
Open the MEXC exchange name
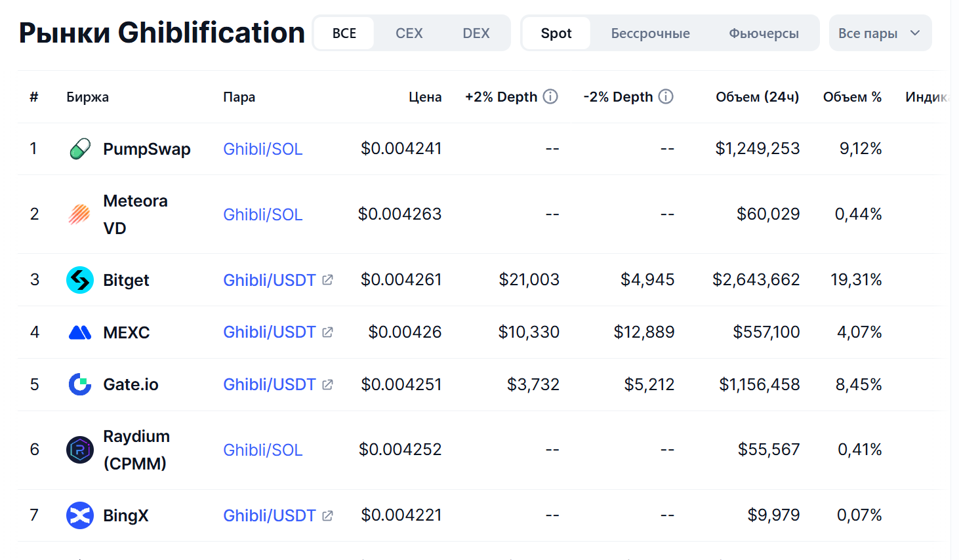coord(127,332)
